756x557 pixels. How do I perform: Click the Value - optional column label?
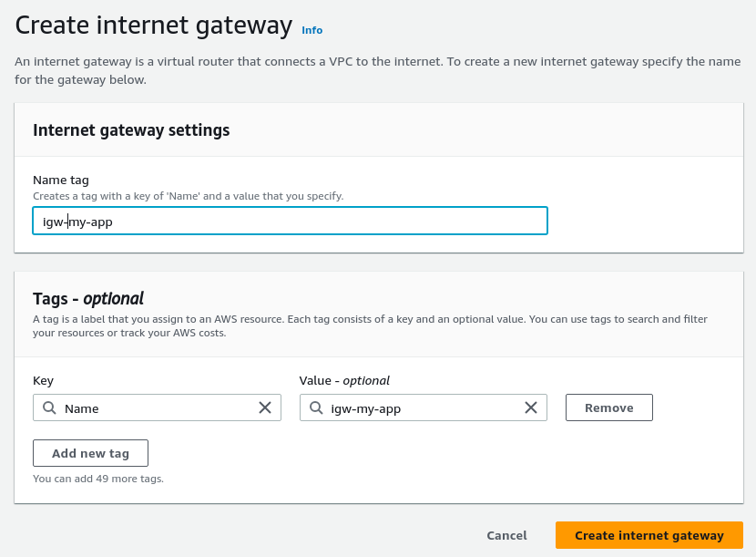point(344,380)
